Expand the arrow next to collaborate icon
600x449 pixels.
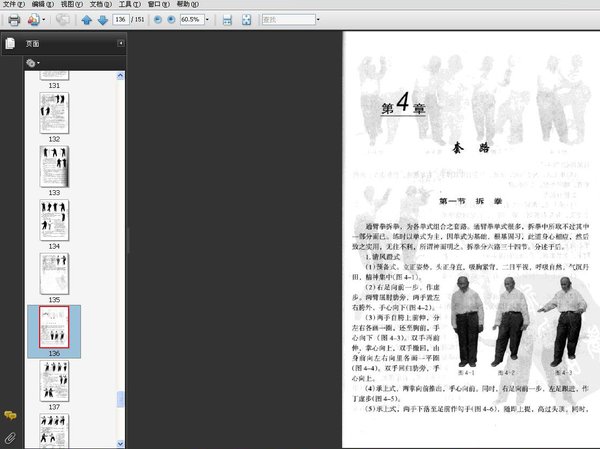pos(44,20)
